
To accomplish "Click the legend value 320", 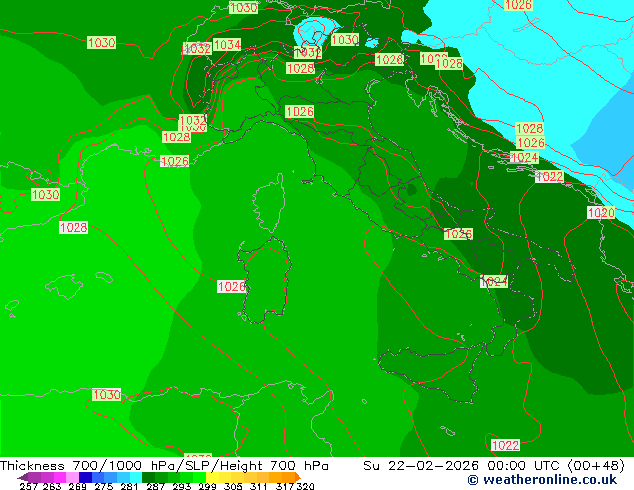I will pos(305,486).
